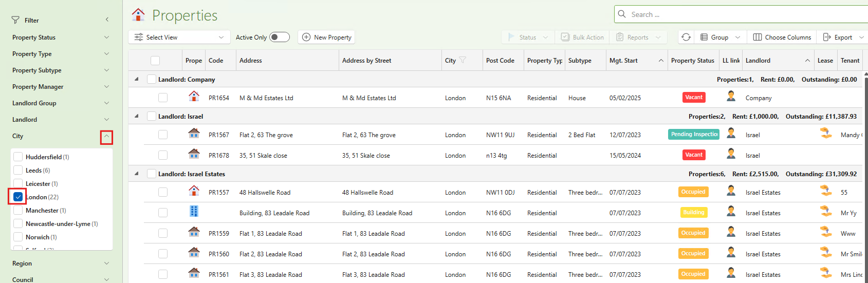Click the Vacant status badge for PR1654
This screenshot has width=868, height=283.
(693, 97)
